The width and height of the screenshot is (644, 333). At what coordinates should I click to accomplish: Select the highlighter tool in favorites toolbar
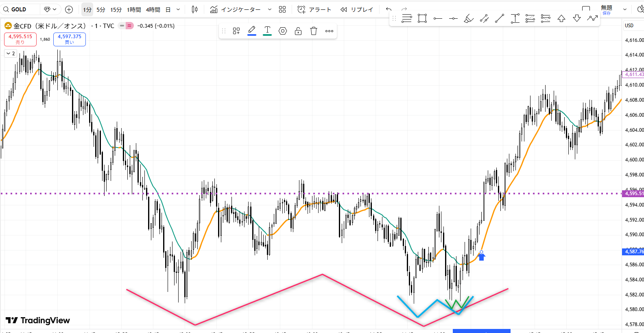469,18
